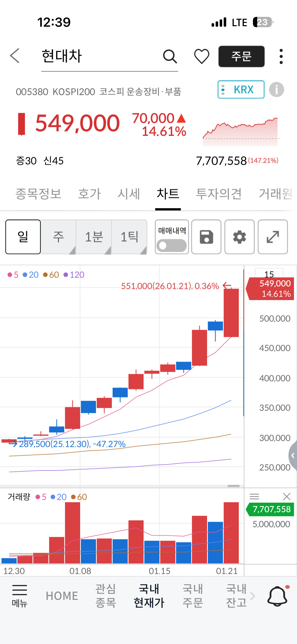Viewport: 297px width, 644px height.
Task: Toggle the 매매내역 switch
Action: point(172,245)
